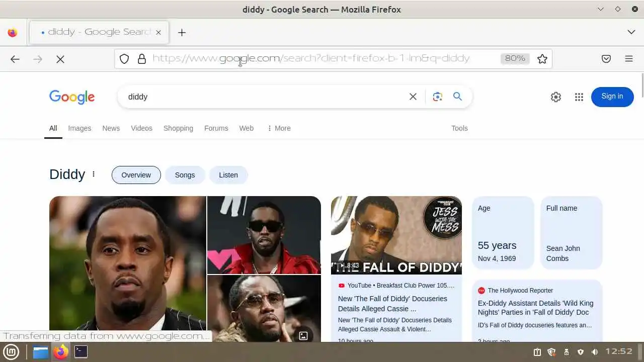The height and width of the screenshot is (362, 644).
Task: Switch to Shopping results tab
Action: click(x=178, y=128)
